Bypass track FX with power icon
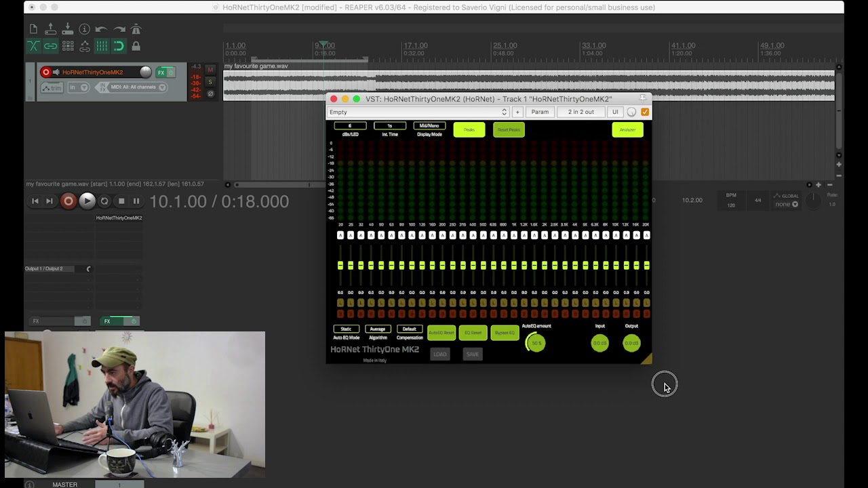This screenshot has height=488, width=868. click(171, 72)
